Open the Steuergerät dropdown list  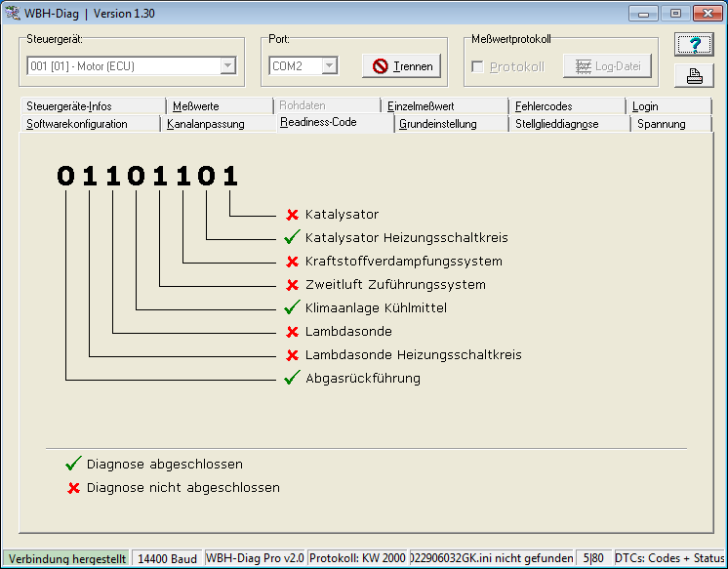pos(228,66)
